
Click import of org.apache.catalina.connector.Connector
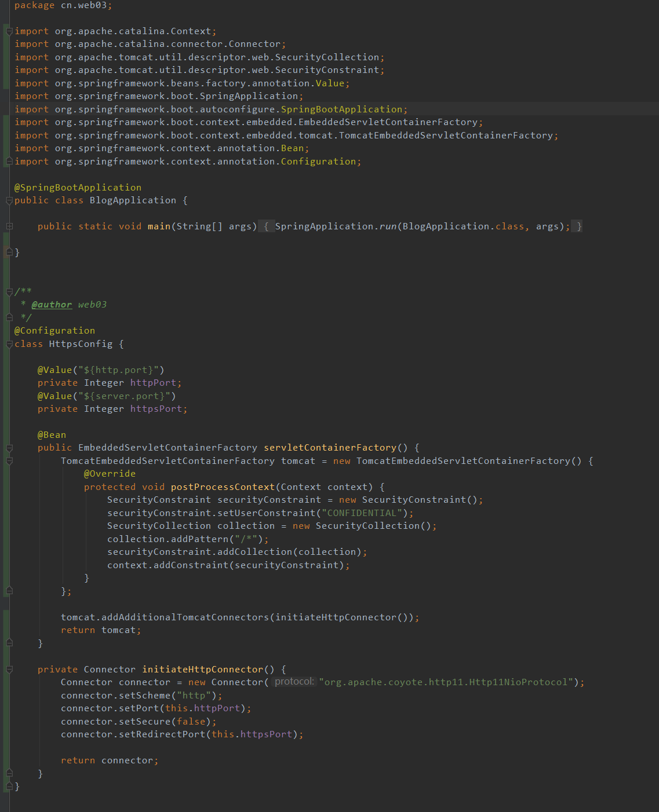pos(150,44)
